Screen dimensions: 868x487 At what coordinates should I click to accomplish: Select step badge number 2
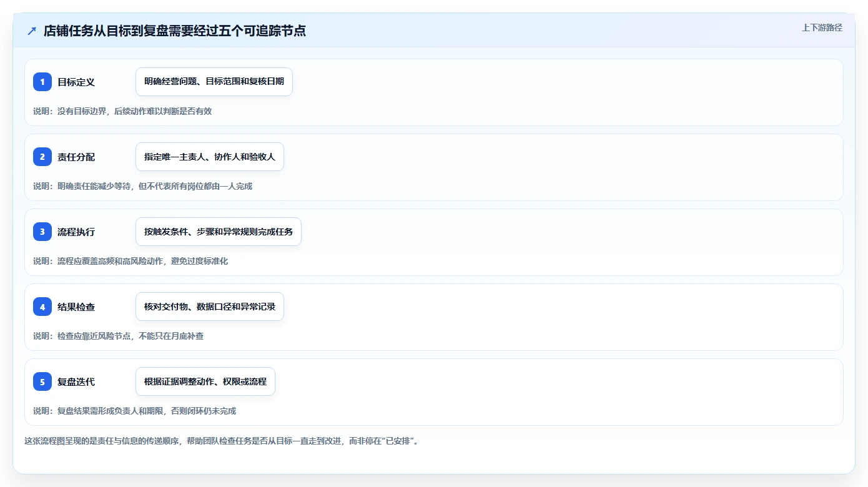click(42, 157)
